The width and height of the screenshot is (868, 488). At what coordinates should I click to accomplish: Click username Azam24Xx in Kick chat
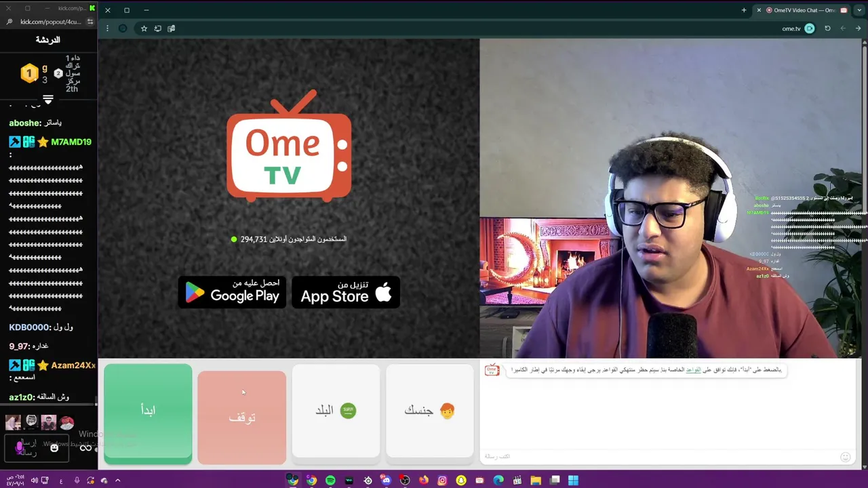point(73,365)
